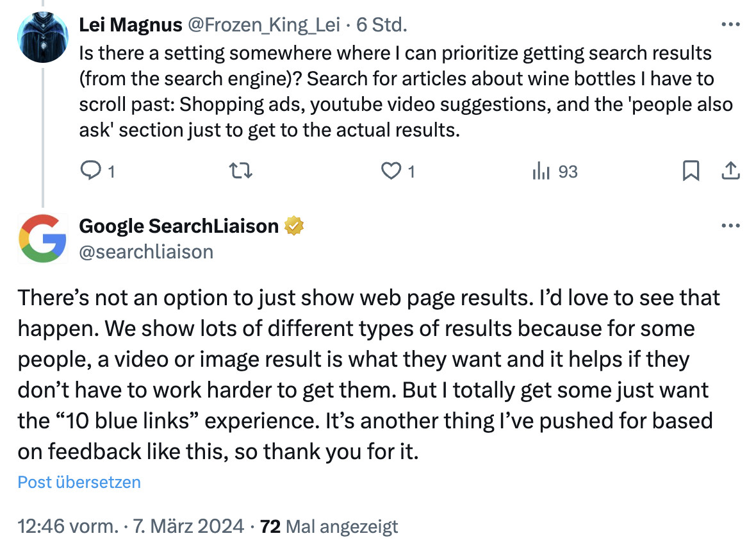
Task: Share the post via share icon
Action: tap(730, 171)
